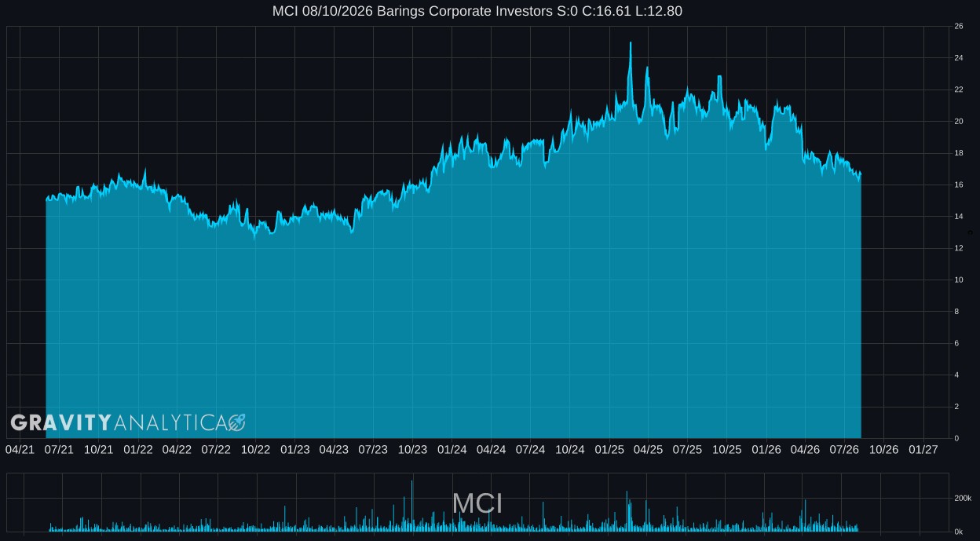Click the price peak near 25 in early 2025

click(x=631, y=43)
